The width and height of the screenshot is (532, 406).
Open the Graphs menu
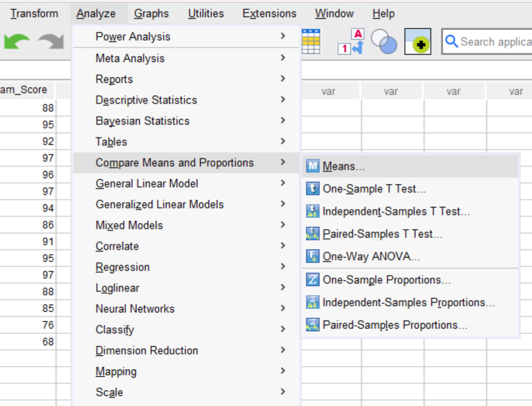click(x=151, y=13)
